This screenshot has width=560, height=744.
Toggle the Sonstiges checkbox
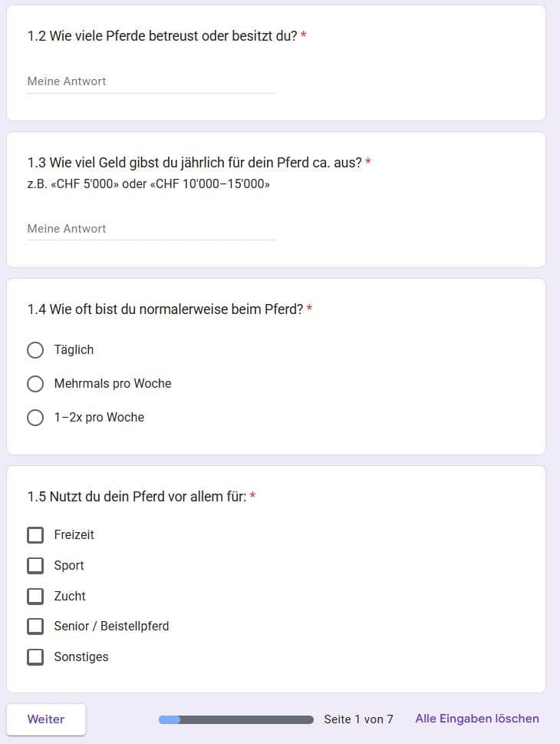[x=35, y=657]
